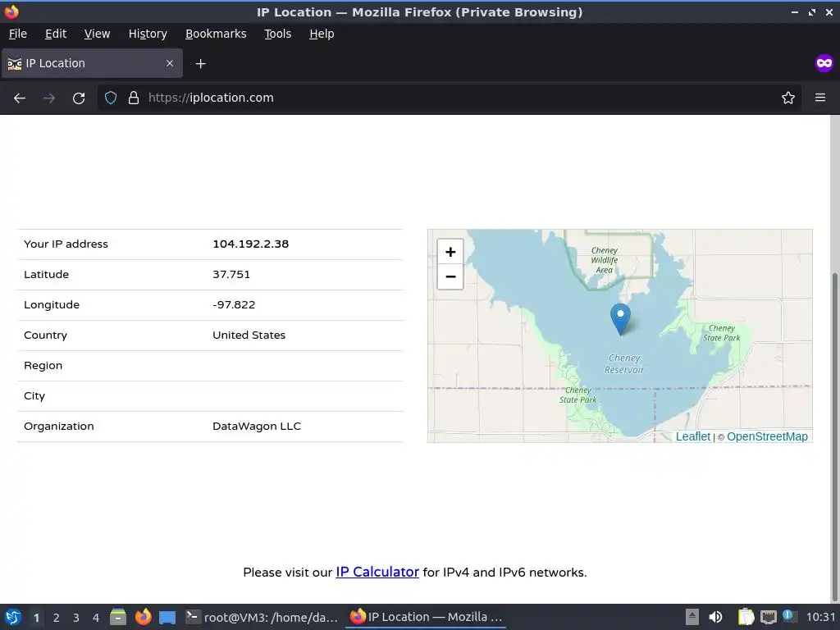This screenshot has width=840, height=630.
Task: Open the volume control tray icon
Action: 715,617
